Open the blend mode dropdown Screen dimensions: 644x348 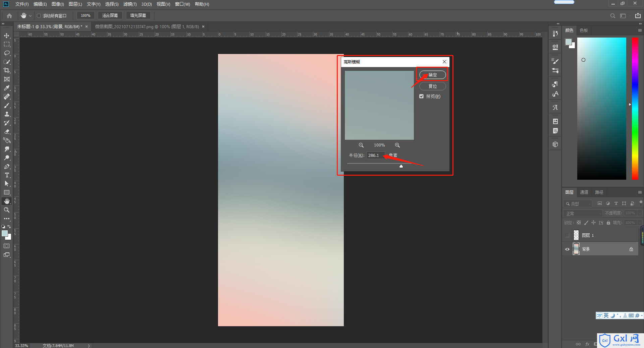click(x=583, y=213)
